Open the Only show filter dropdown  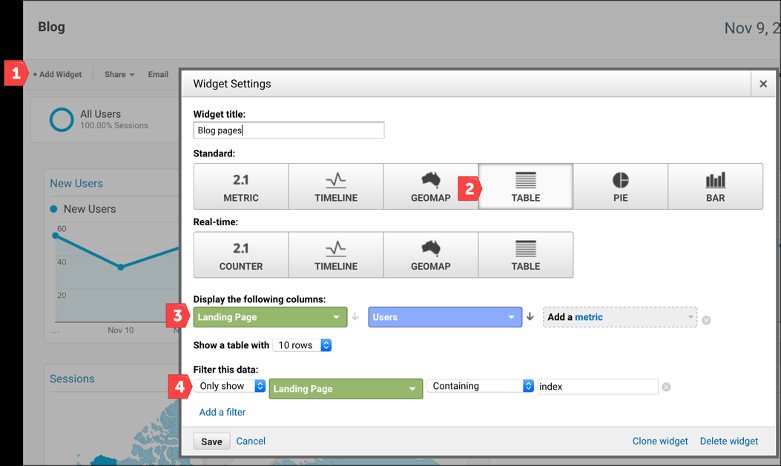click(230, 386)
